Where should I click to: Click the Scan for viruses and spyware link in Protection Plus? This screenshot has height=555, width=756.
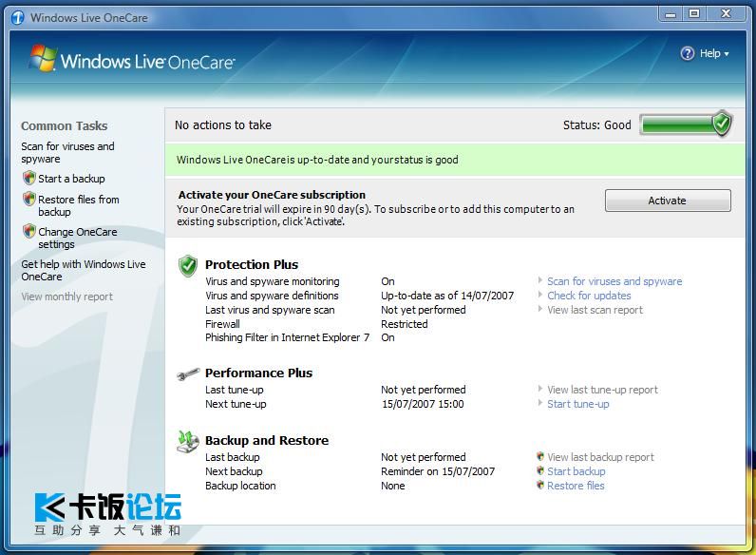[x=614, y=281]
